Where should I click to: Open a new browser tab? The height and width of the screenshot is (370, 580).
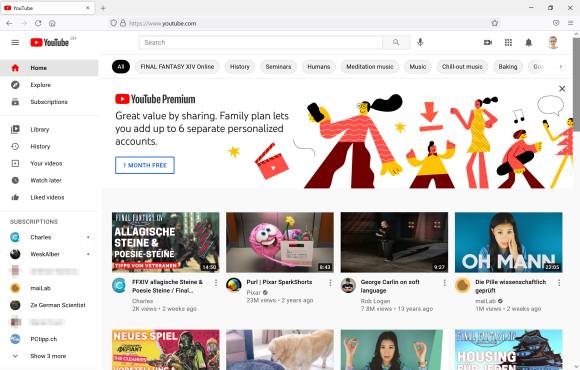[103, 8]
